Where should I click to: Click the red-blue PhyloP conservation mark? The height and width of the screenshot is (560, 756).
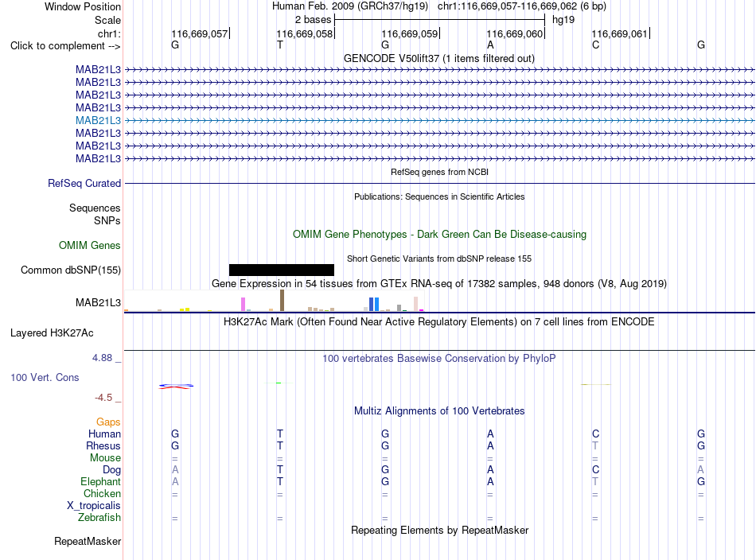click(177, 387)
